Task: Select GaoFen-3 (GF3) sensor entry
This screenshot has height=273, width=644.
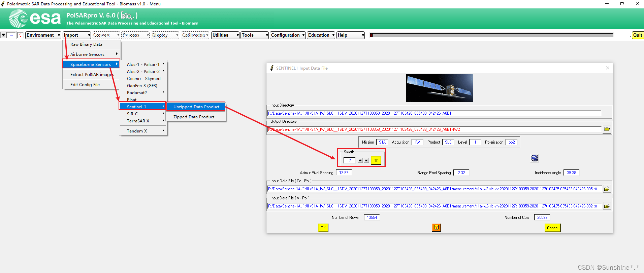Action: point(143,85)
